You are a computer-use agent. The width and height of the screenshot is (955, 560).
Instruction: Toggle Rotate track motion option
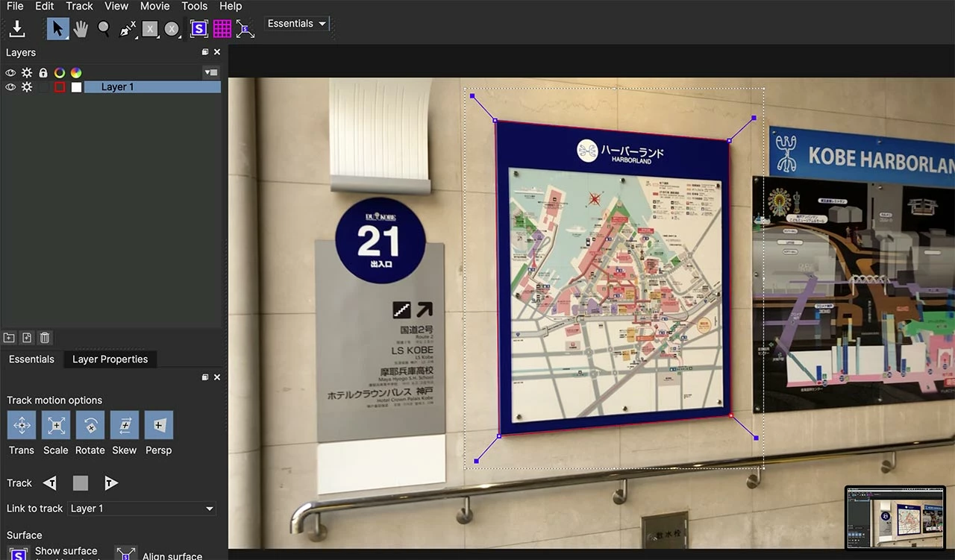click(90, 425)
